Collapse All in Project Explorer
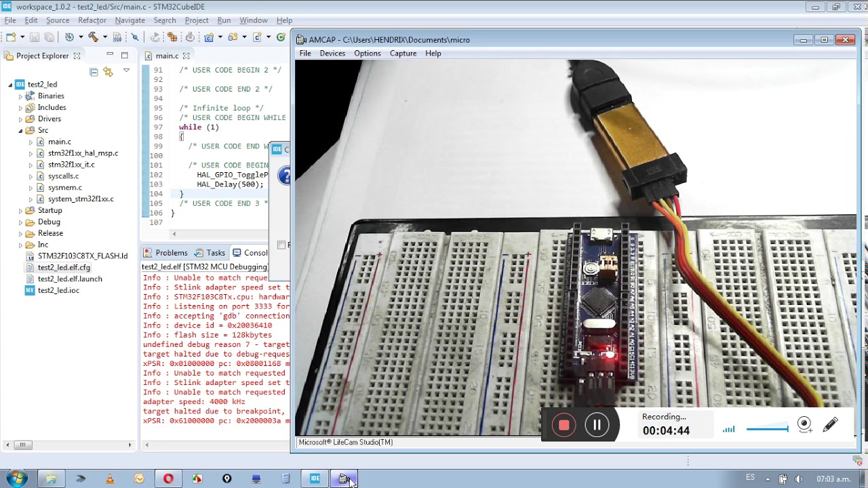The image size is (868, 488). pos(94,71)
